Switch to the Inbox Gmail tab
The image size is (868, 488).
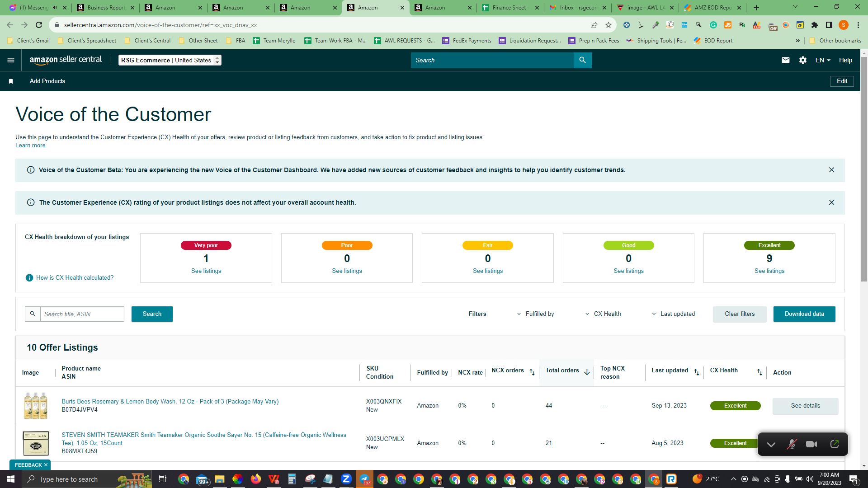[577, 8]
